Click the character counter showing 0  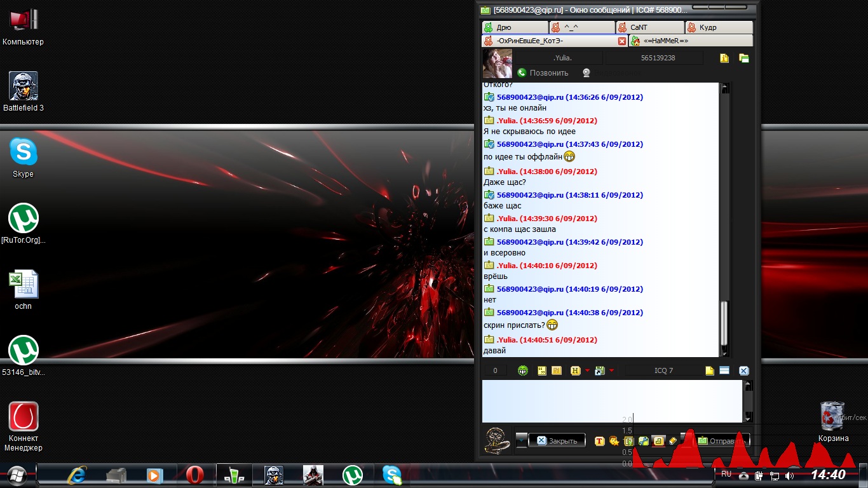pyautogui.click(x=495, y=370)
